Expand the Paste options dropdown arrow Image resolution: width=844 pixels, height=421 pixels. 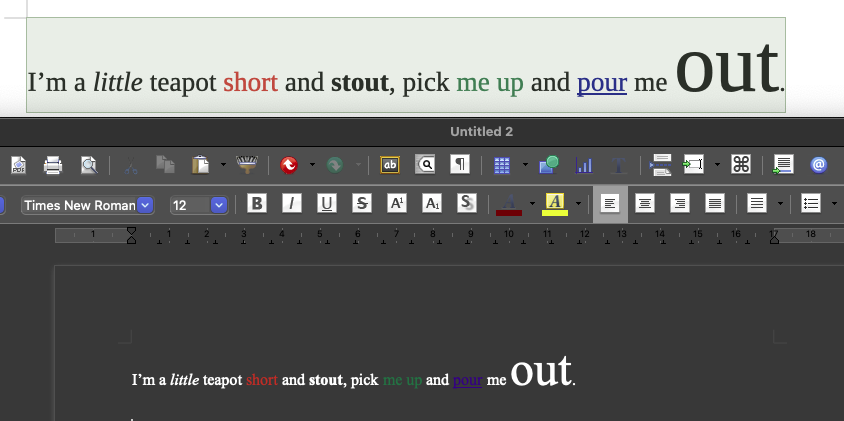[x=222, y=165]
